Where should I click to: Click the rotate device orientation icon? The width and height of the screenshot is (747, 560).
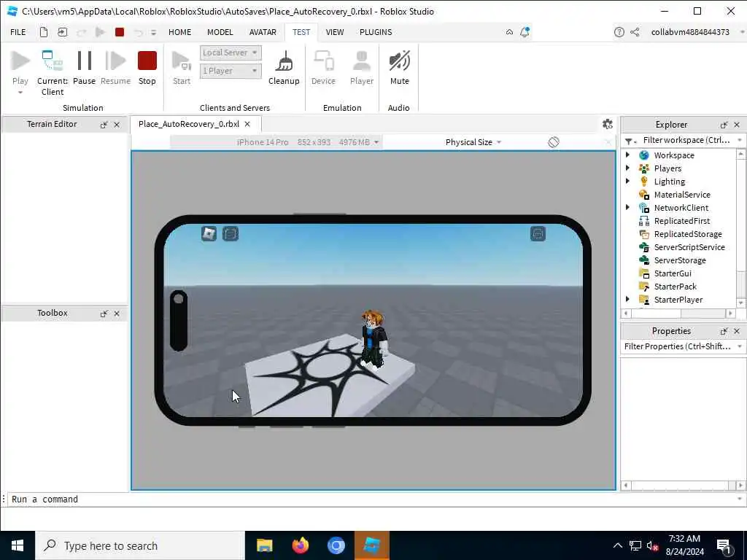click(554, 142)
